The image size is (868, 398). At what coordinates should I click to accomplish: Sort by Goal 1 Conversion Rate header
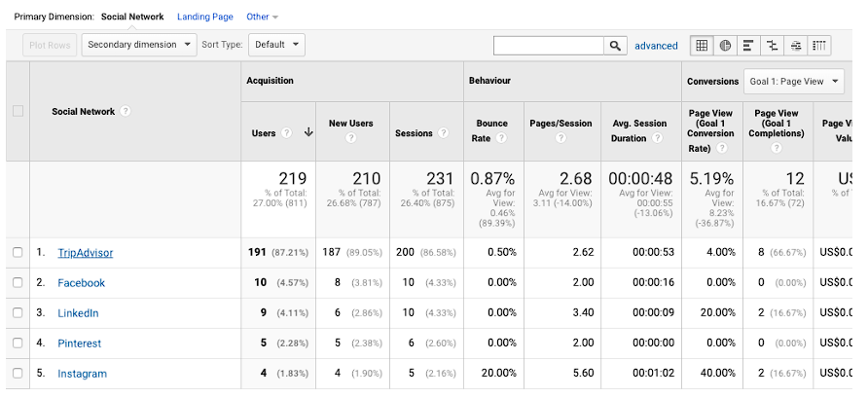point(710,130)
